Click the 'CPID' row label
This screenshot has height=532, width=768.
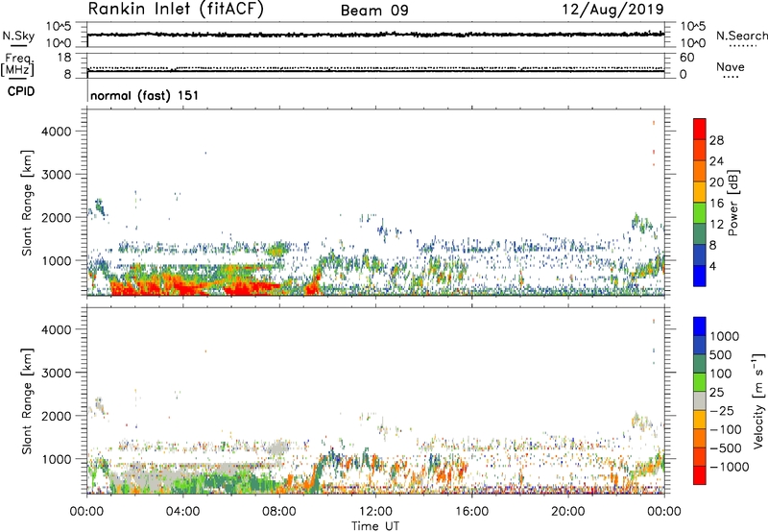click(21, 91)
